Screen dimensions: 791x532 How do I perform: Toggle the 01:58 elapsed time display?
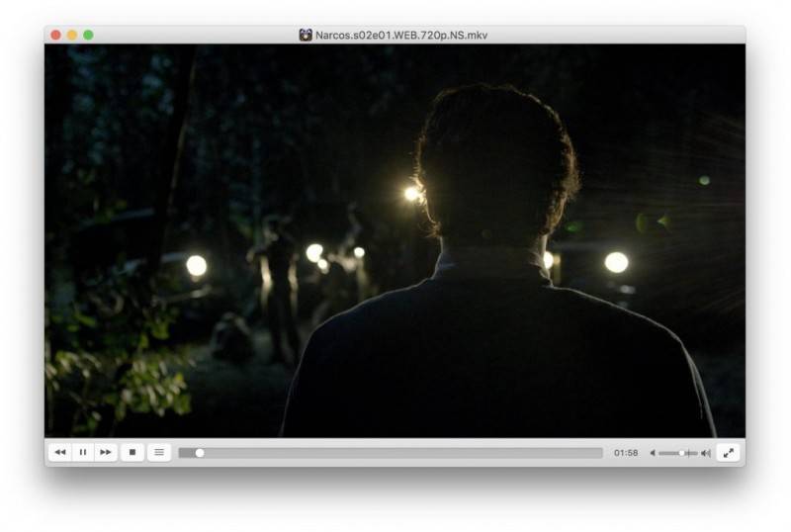tap(626, 453)
